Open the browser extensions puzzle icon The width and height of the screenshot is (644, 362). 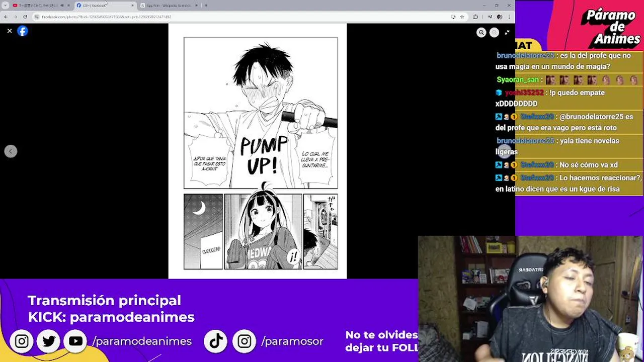[475, 17]
